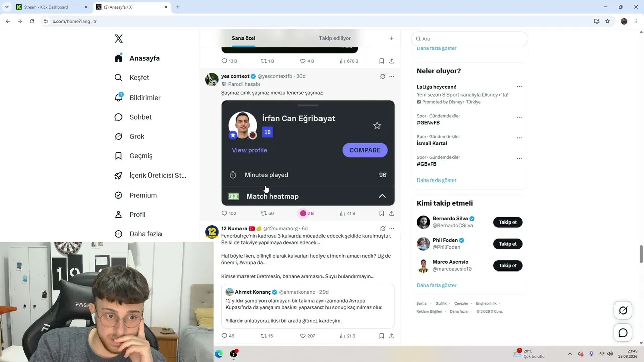The height and width of the screenshot is (362, 644).
Task: Expand Daha fazla menu in left sidebar
Action: (x=138, y=234)
